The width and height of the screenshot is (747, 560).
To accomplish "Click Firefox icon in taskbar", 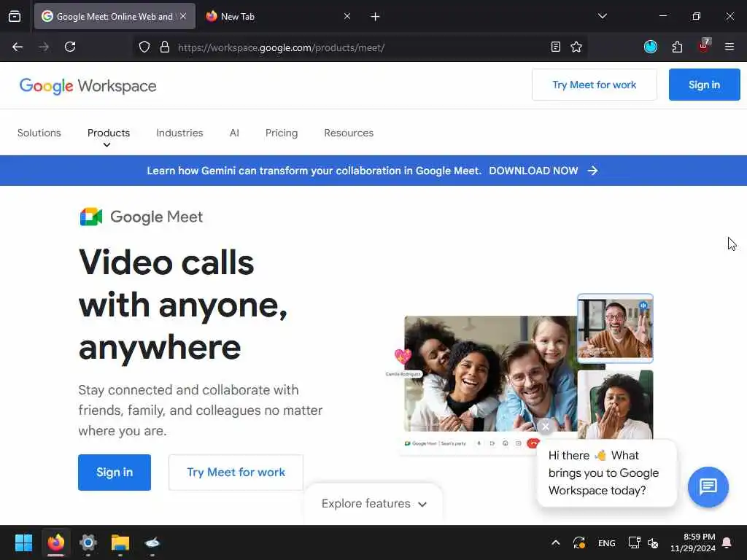I will click(x=55, y=542).
